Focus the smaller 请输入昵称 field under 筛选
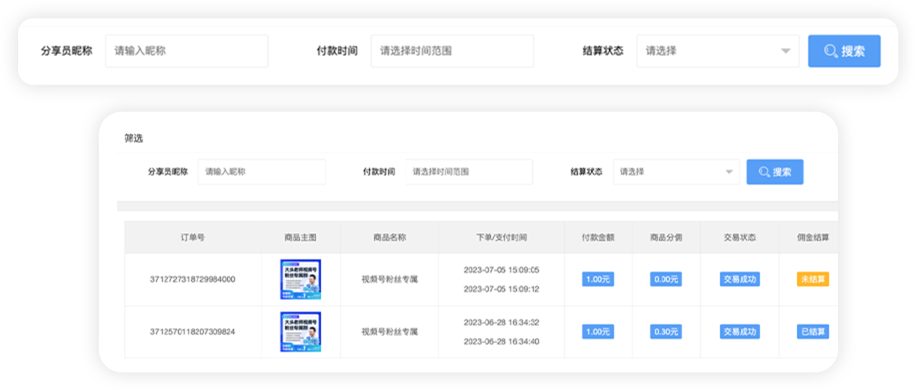916x390 pixels. point(262,172)
